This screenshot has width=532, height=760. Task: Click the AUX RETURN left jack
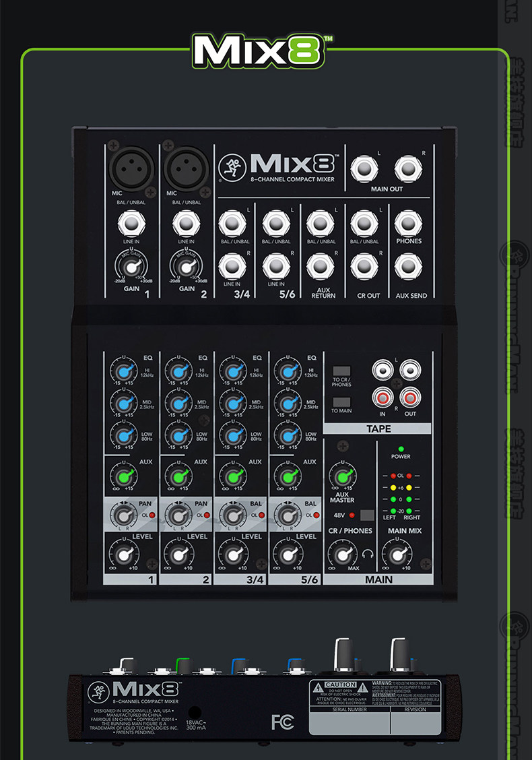[x=320, y=224]
